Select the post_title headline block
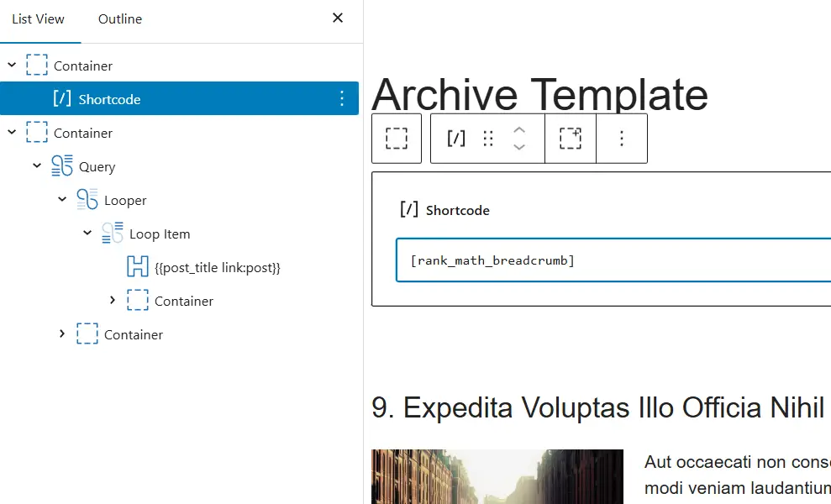This screenshot has height=504, width=831. (217, 267)
